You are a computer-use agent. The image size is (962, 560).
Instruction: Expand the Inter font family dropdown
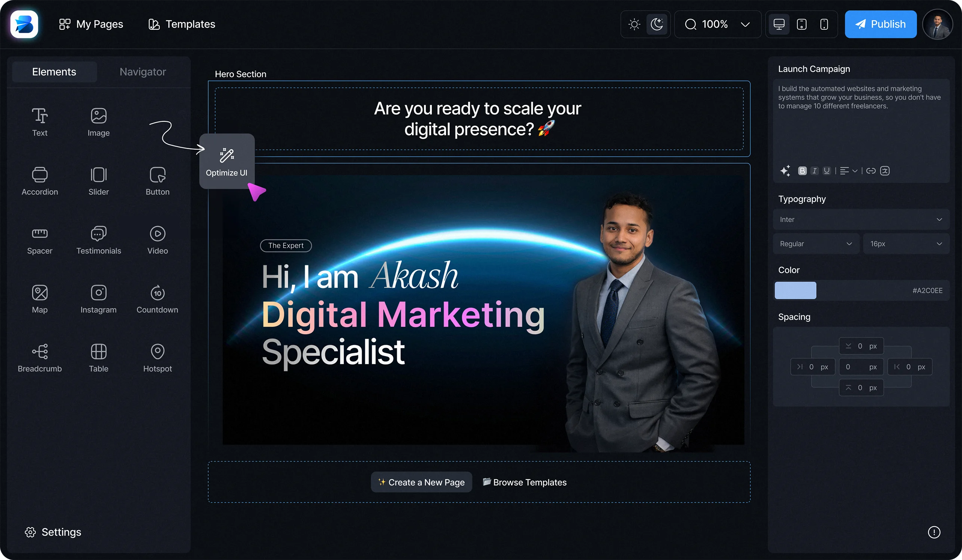click(x=861, y=219)
